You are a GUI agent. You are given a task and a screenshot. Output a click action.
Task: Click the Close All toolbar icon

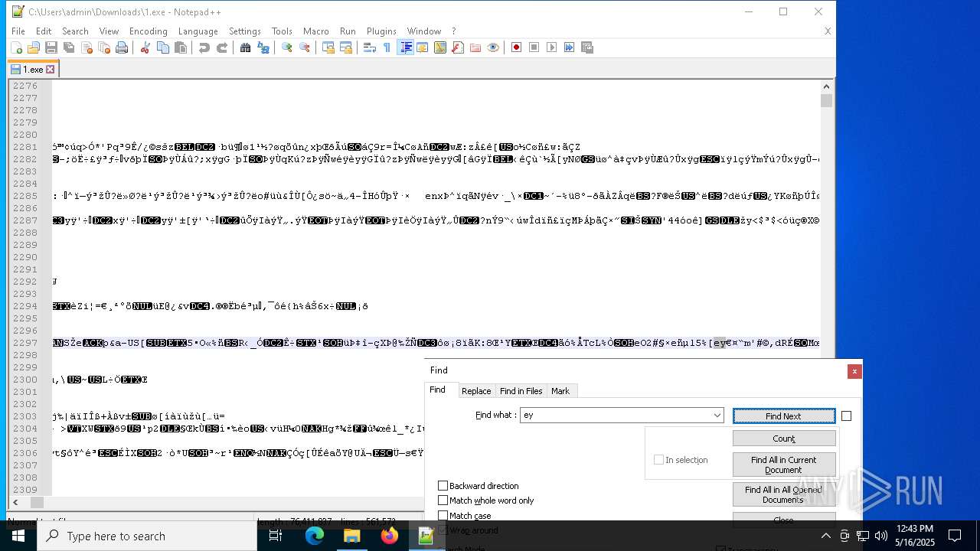pos(104,47)
